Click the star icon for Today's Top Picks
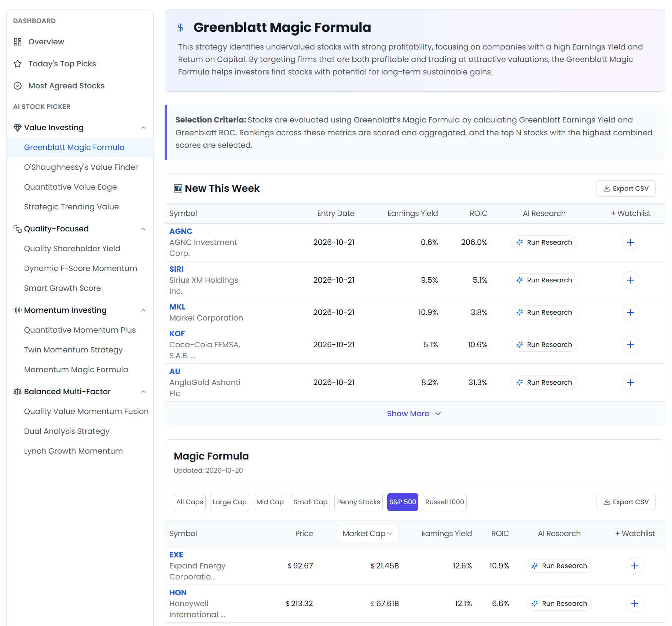Screen dimensions: 672x626 pos(18,64)
